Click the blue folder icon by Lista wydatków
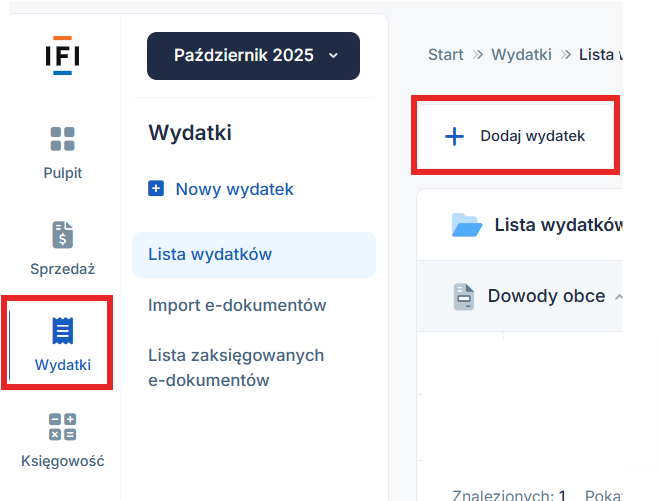The height and width of the screenshot is (501, 659). click(x=466, y=224)
